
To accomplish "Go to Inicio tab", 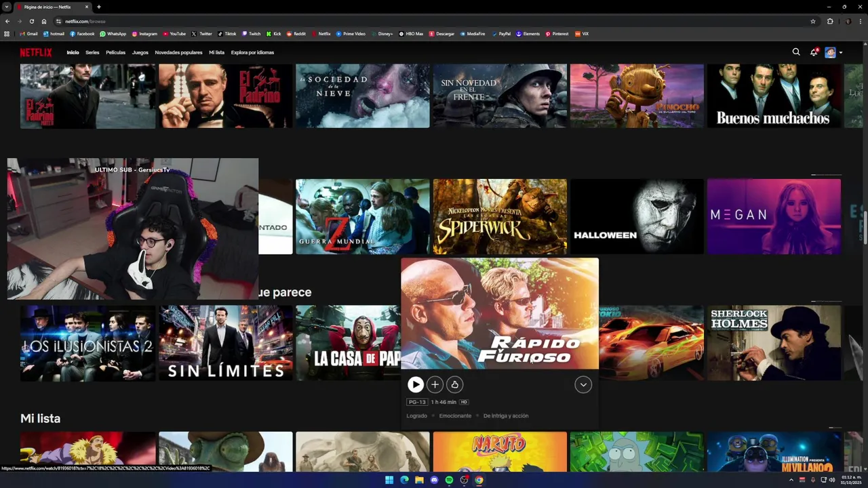I will click(73, 52).
